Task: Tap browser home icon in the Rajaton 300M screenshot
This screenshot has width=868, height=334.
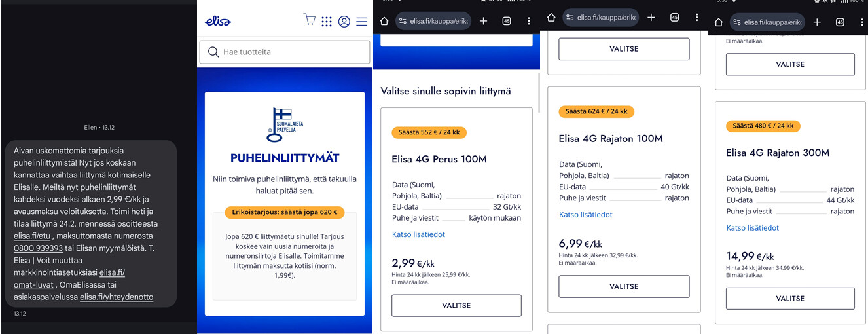Action: tap(719, 22)
